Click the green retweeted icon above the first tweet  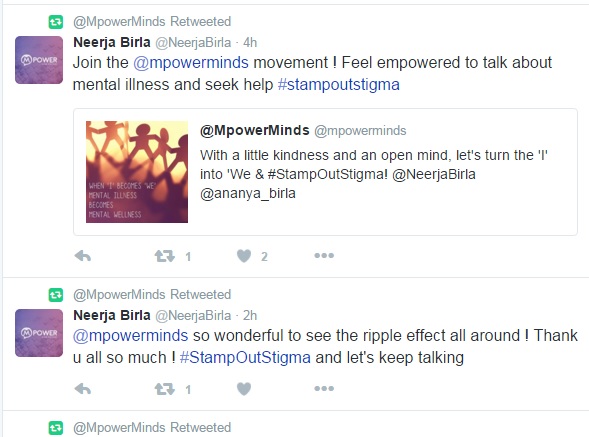coord(56,22)
